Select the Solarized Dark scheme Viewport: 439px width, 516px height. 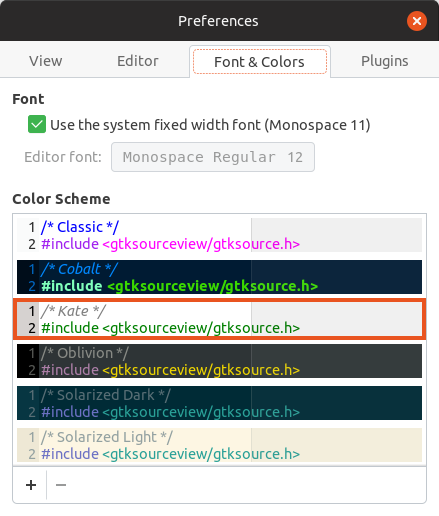(x=219, y=403)
